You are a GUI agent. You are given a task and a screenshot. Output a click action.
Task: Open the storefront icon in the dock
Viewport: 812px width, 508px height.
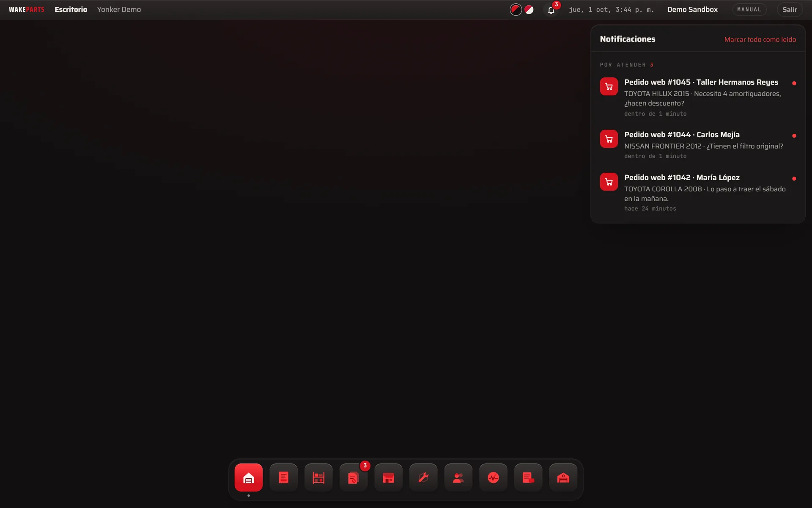click(x=389, y=478)
